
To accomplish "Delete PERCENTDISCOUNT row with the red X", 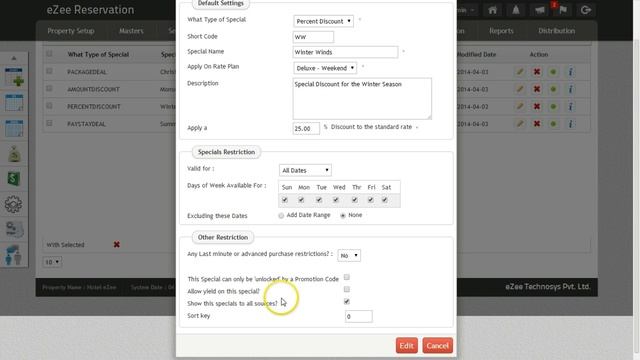I will [537, 107].
